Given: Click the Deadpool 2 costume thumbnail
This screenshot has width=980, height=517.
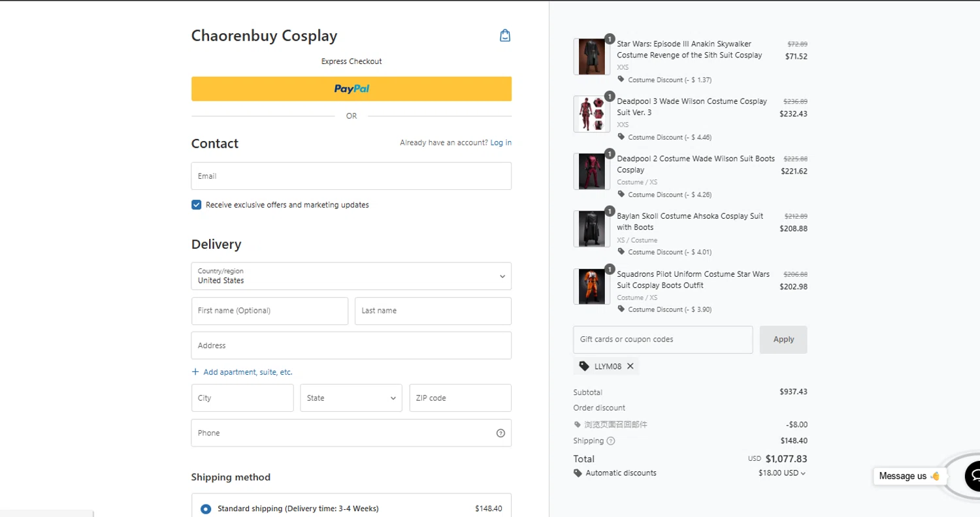Looking at the screenshot, I should click(592, 172).
